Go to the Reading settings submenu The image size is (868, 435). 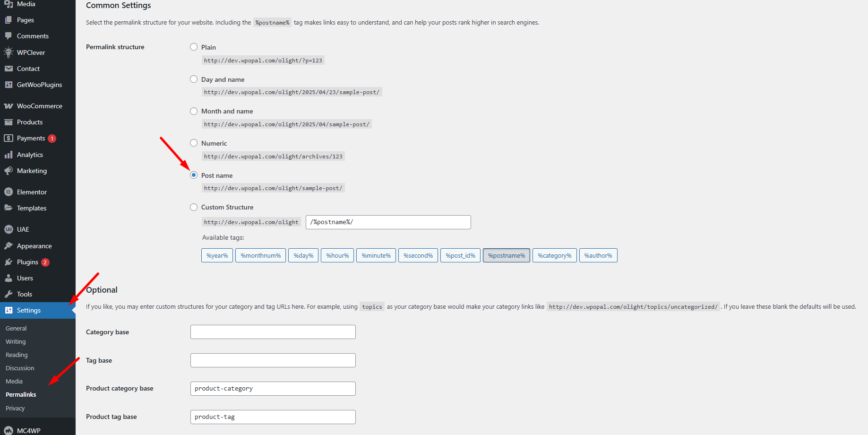(x=17, y=355)
